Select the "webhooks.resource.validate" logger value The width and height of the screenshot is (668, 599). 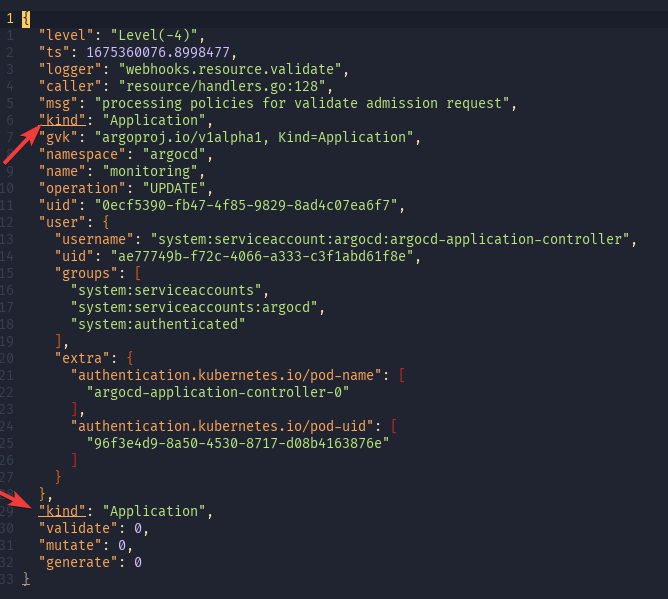pos(230,69)
